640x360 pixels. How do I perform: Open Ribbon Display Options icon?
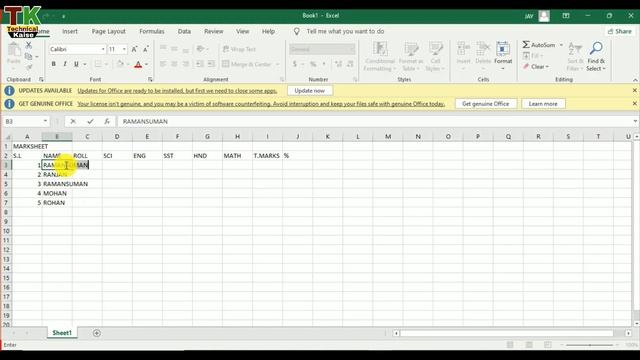point(566,16)
